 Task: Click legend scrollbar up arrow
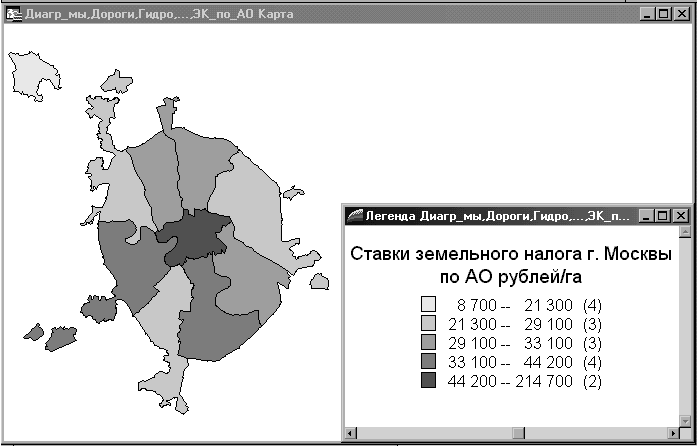pyautogui.click(x=685, y=232)
